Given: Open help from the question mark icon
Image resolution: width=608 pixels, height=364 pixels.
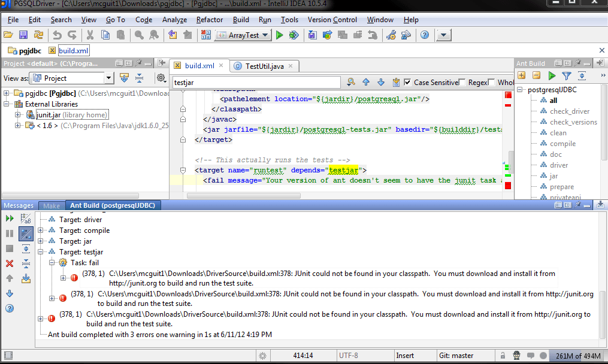Looking at the screenshot, I should pyautogui.click(x=425, y=35).
